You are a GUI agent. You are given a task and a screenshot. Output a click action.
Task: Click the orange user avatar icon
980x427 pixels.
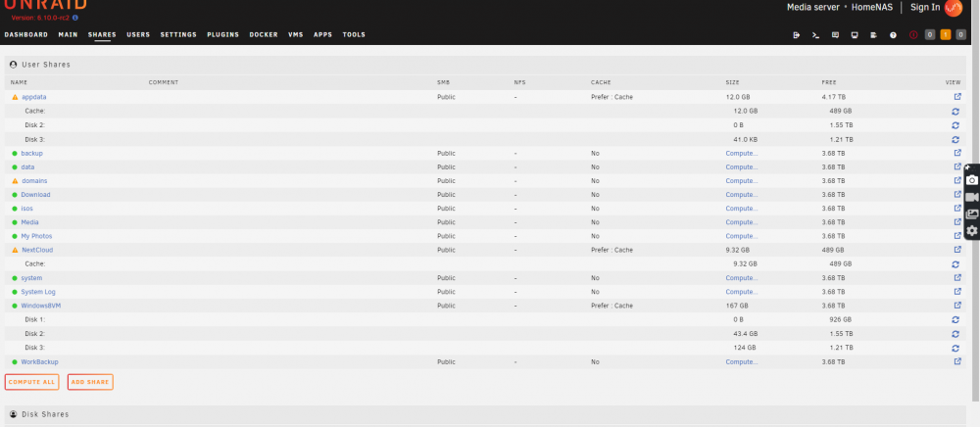pos(954,8)
